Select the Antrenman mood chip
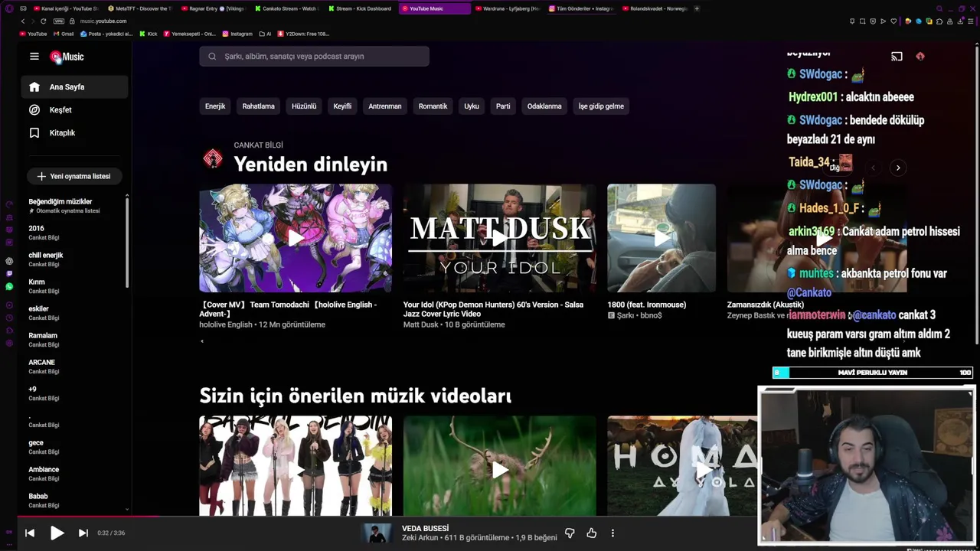The image size is (980, 551). point(385,106)
